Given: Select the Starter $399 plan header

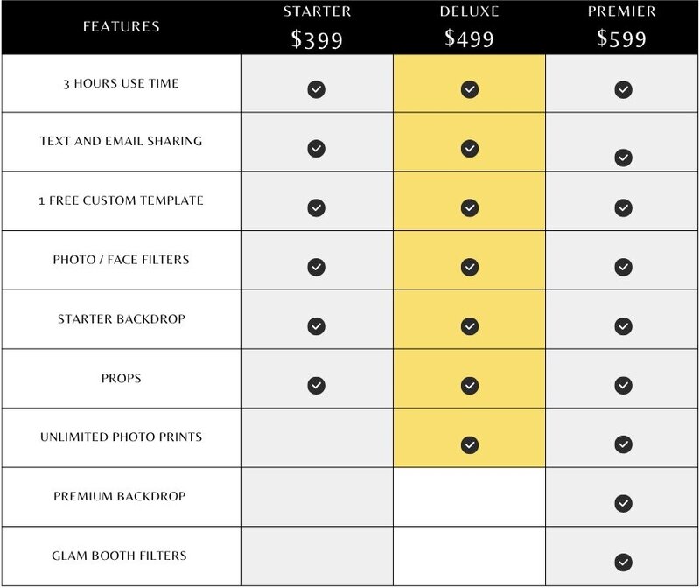Looking at the screenshot, I should (317, 27).
